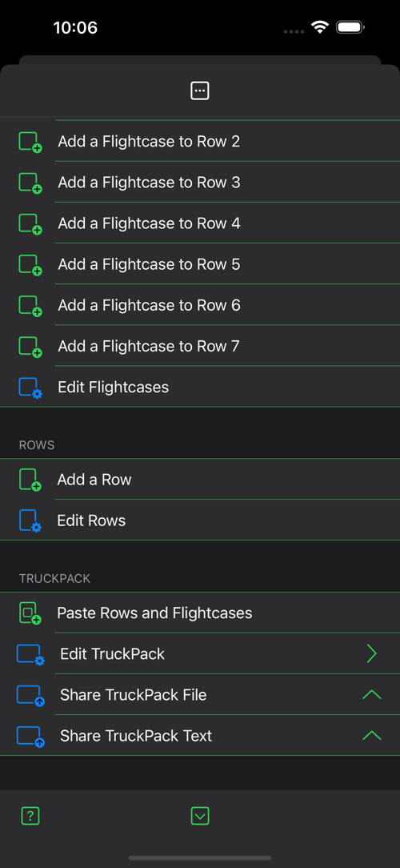This screenshot has width=400, height=868.
Task: Tap the share icon beside Share TruckPack File
Action: pos(30,695)
